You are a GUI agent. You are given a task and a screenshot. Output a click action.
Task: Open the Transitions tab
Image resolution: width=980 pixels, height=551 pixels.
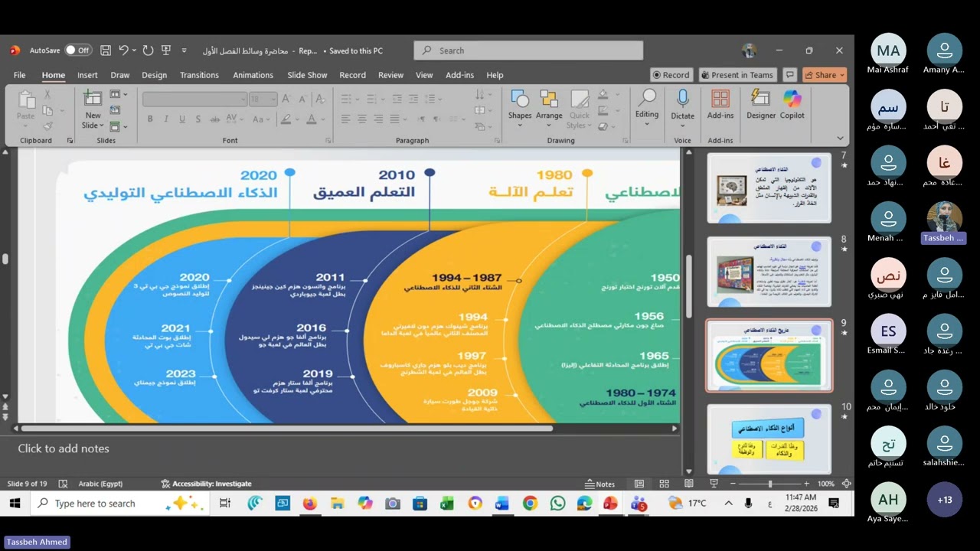click(199, 75)
